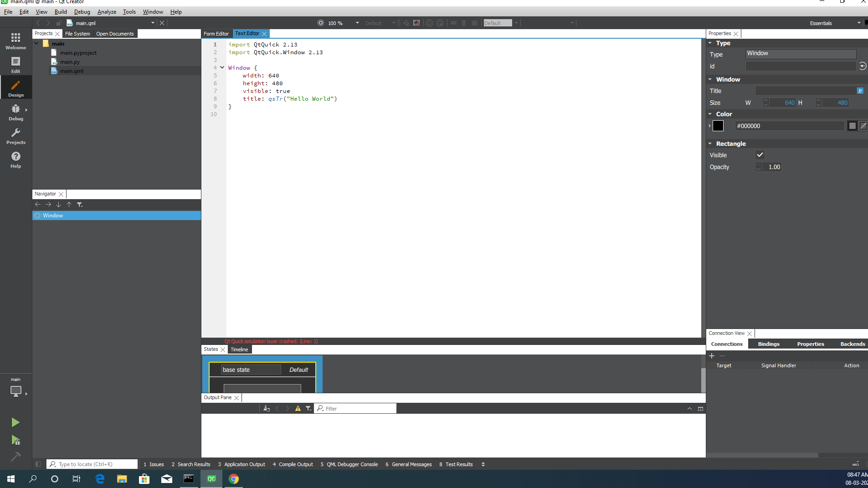Click the Navigator left arrow button
868x488 pixels.
(38, 205)
